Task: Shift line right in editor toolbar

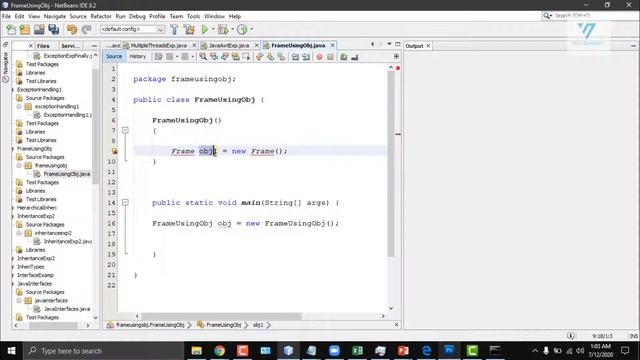Action: click(x=306, y=57)
